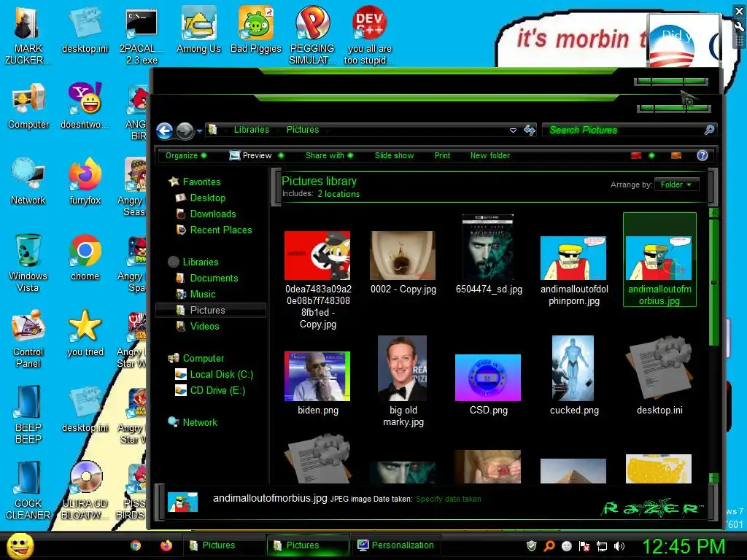The width and height of the screenshot is (747, 560).
Task: Open the Windows Vista recycle bin icon
Action: (x=28, y=262)
